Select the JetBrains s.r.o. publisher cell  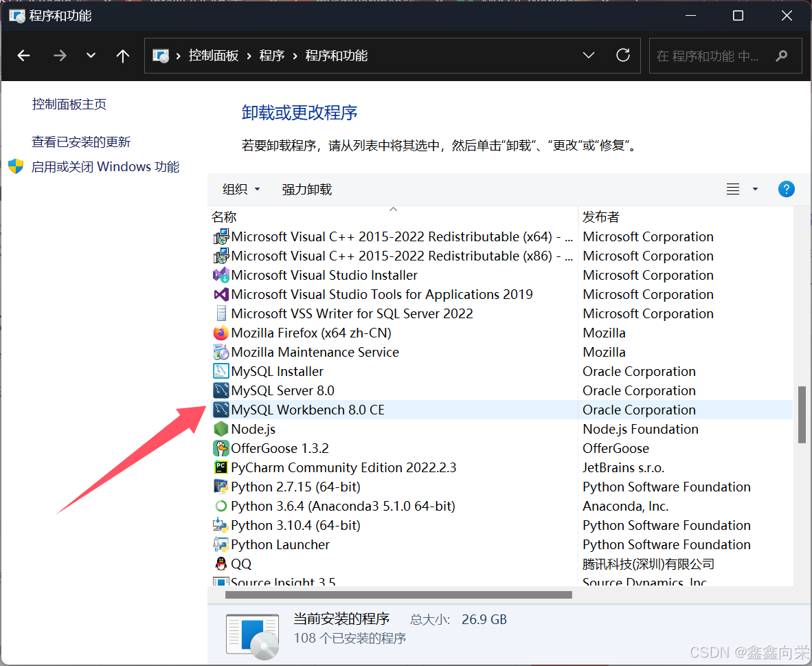[x=624, y=467]
